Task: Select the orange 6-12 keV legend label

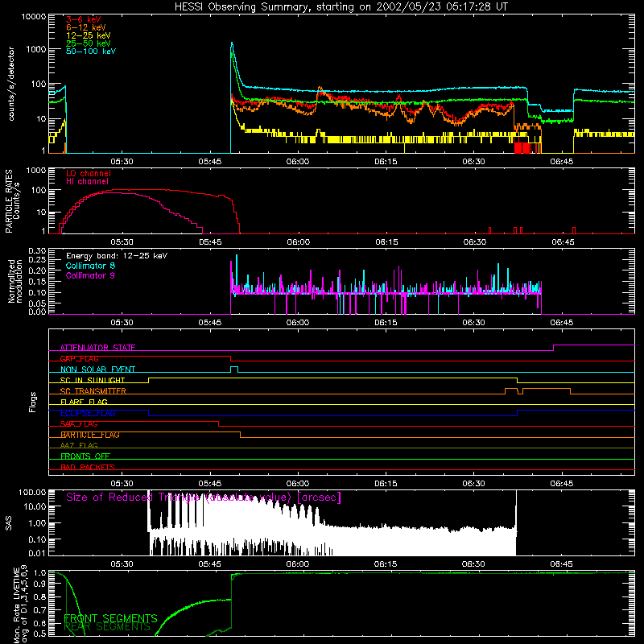Action: (86, 27)
